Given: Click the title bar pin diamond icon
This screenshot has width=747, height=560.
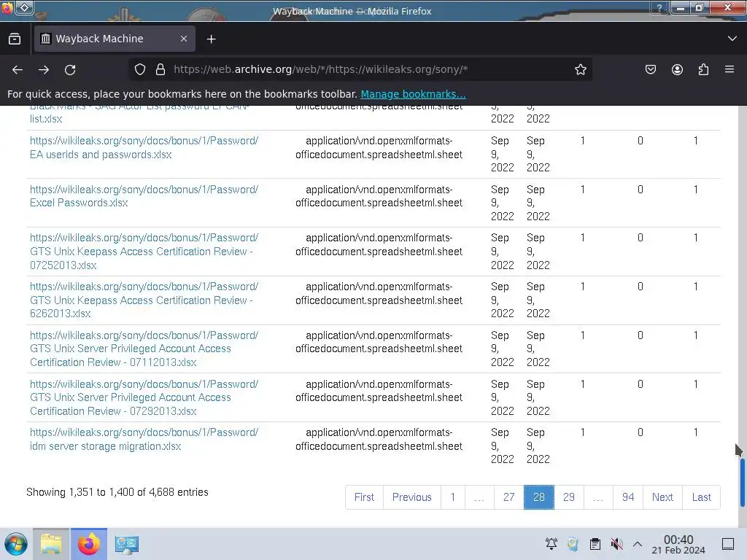Looking at the screenshot, I should pos(25,7).
